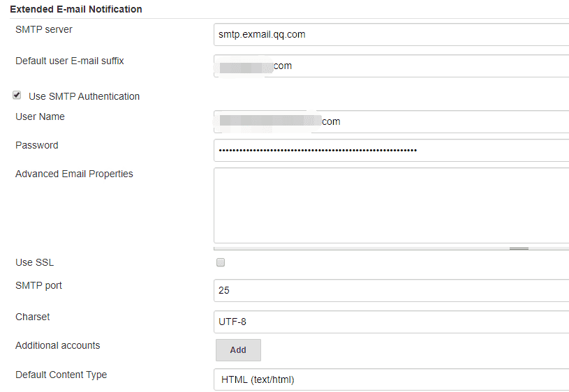This screenshot has height=392, width=569.
Task: Open the Default Content Type dropdown
Action: pos(391,379)
